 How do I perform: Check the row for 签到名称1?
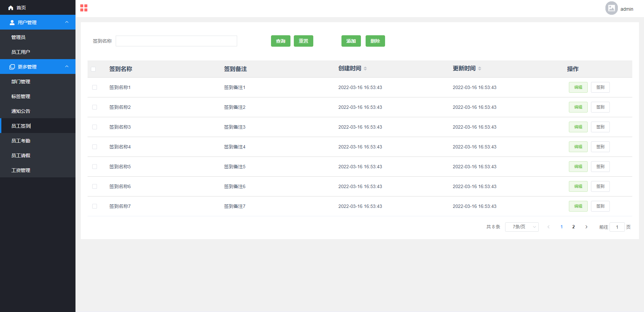click(x=95, y=87)
